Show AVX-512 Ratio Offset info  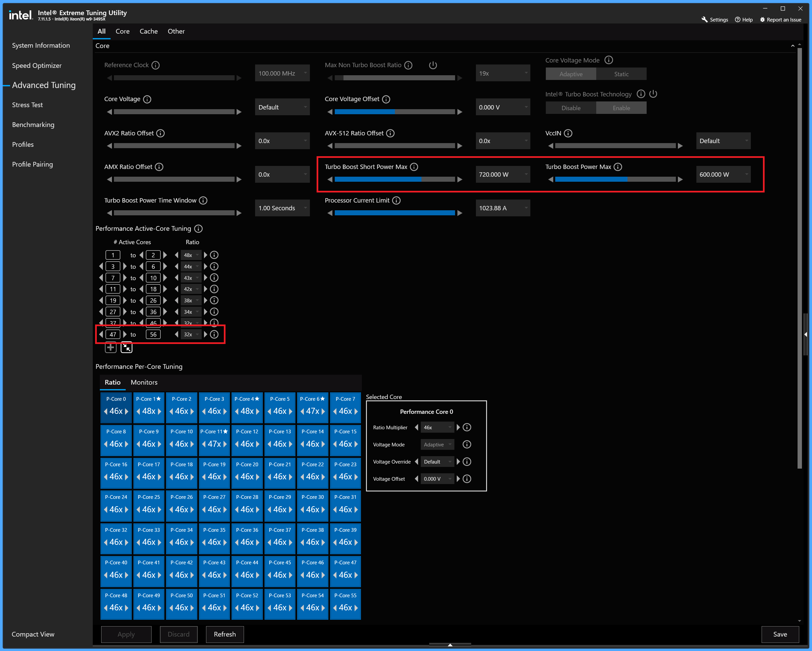coord(391,133)
